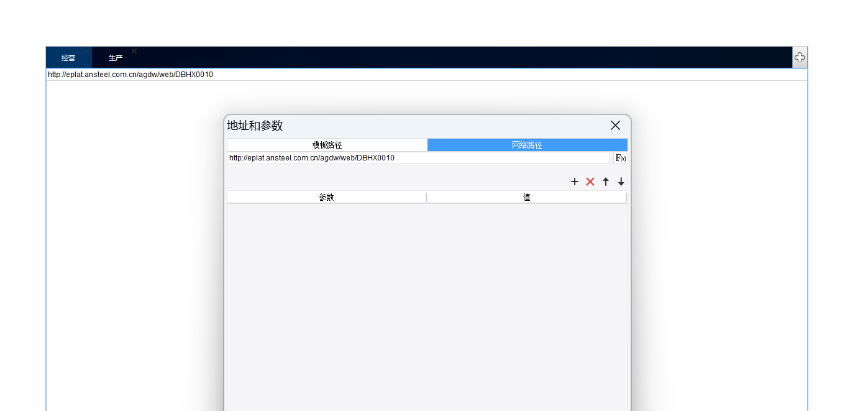Image resolution: width=868 pixels, height=411 pixels.
Task: Select background page URL text below tabs
Action: (130, 75)
